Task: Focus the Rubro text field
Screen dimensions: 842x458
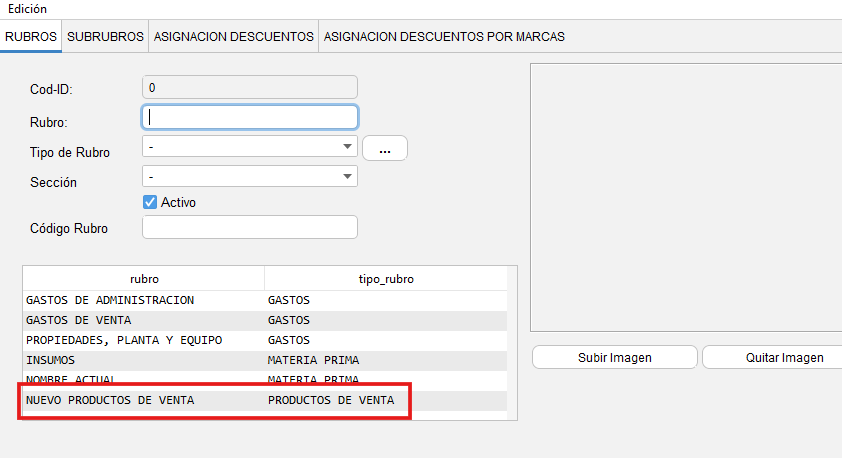Action: (250, 117)
